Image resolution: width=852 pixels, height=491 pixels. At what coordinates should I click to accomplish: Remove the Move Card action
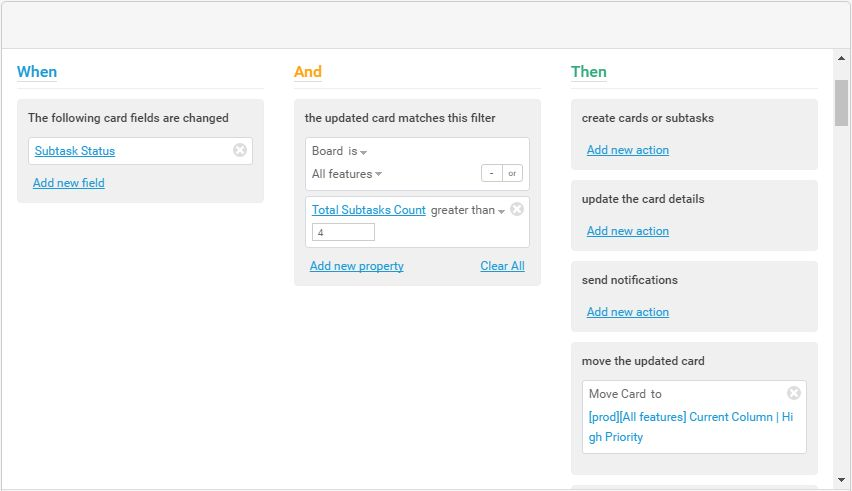click(794, 393)
